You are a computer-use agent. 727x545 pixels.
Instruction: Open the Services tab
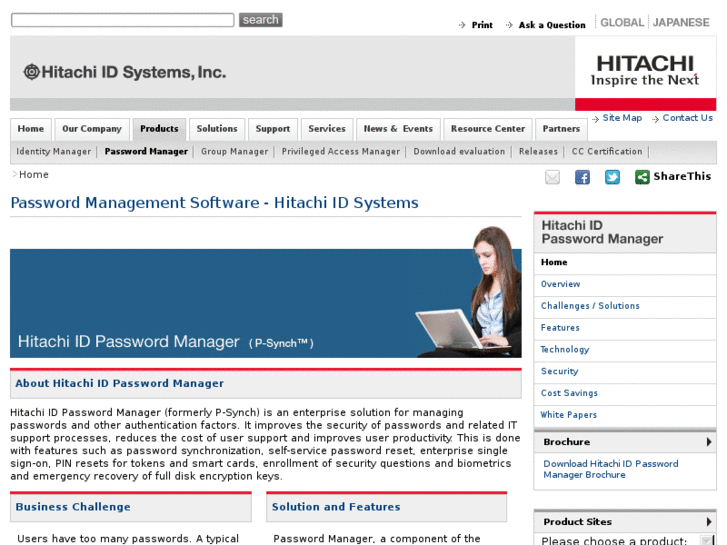pos(327,129)
